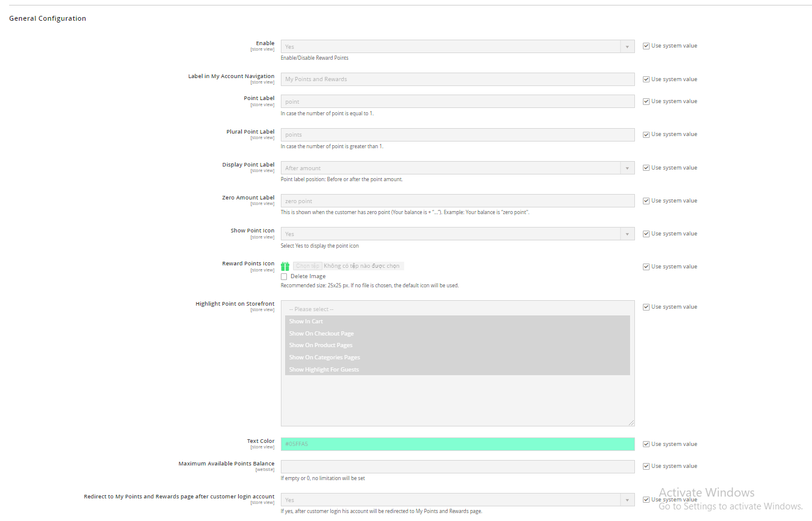
Task: Uncheck Use system value for Point Label
Action: click(646, 101)
